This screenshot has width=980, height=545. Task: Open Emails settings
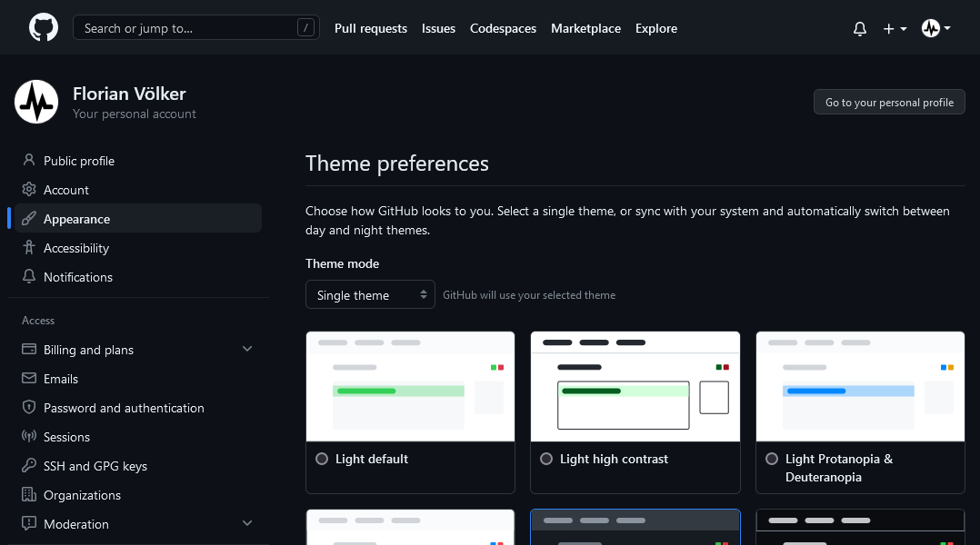coord(137,379)
